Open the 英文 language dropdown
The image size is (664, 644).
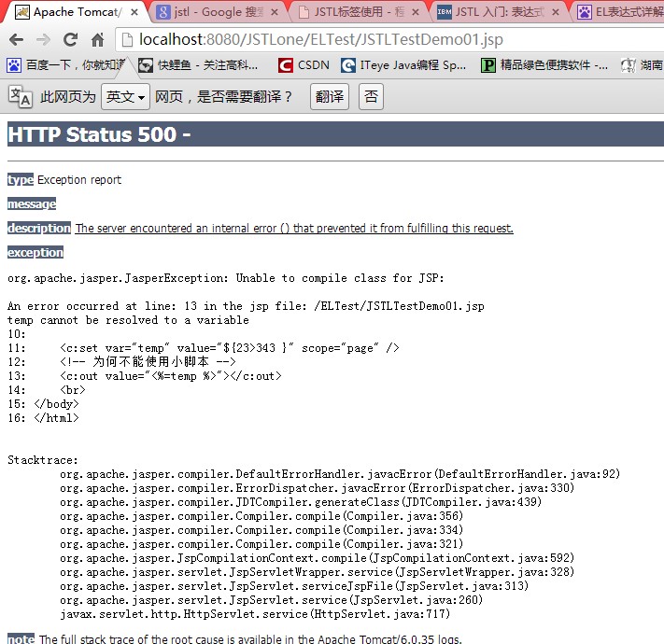pos(125,96)
